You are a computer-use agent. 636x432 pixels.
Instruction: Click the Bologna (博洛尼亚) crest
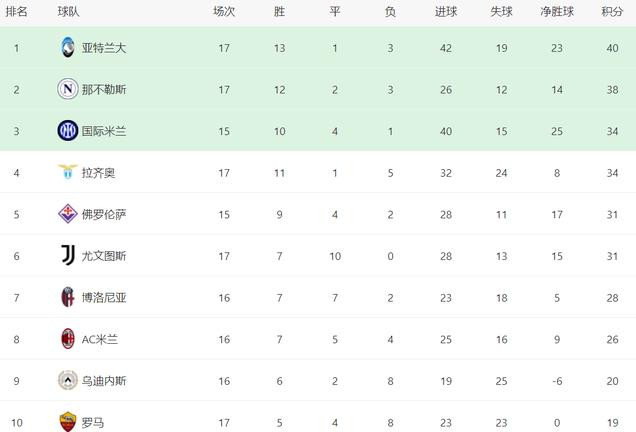68,297
